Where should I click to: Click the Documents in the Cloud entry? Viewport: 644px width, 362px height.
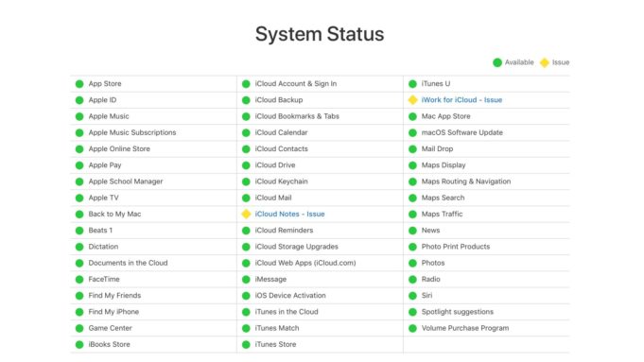(129, 263)
